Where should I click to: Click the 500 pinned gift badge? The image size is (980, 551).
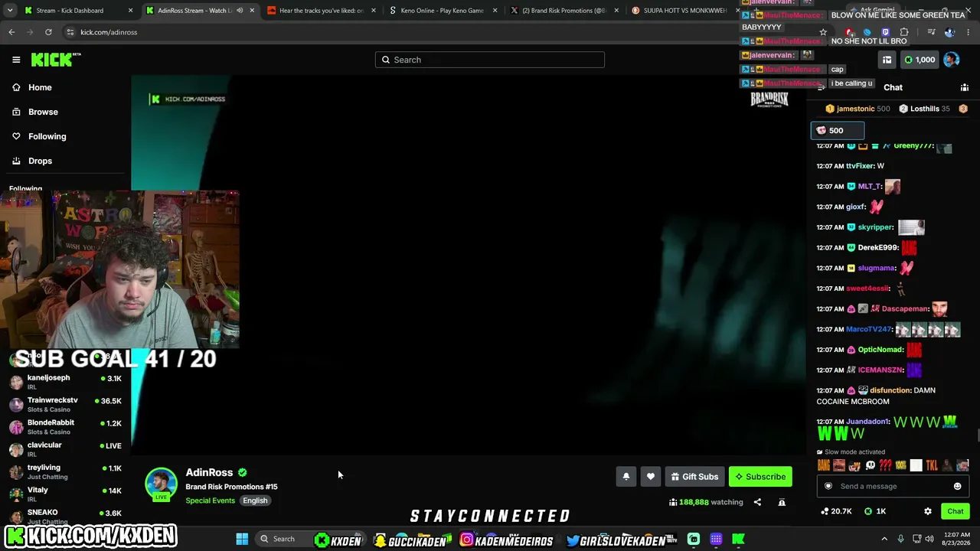(838, 130)
